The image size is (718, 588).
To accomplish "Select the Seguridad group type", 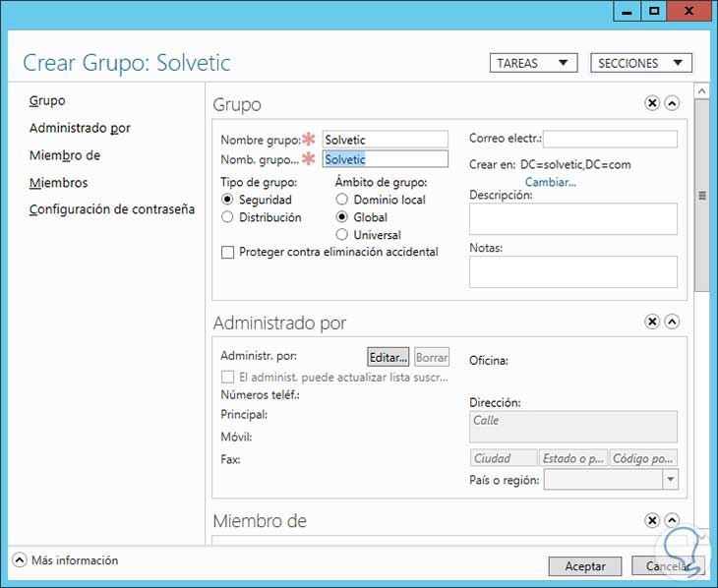I will (x=227, y=200).
